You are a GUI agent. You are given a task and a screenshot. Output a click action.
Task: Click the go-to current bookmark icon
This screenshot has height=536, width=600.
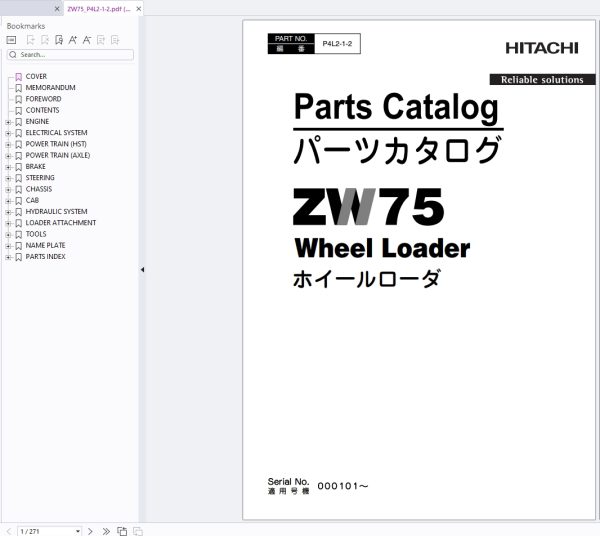tap(59, 40)
